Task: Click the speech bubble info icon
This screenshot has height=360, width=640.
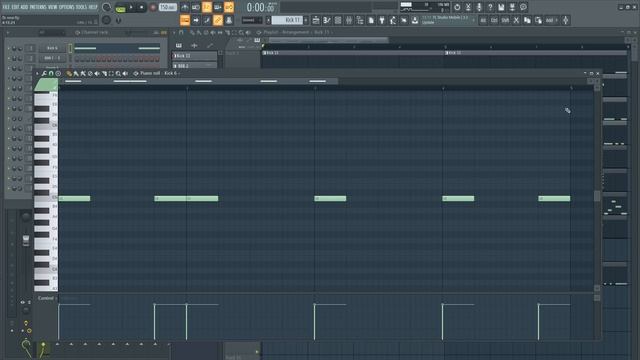Action: 523,7
